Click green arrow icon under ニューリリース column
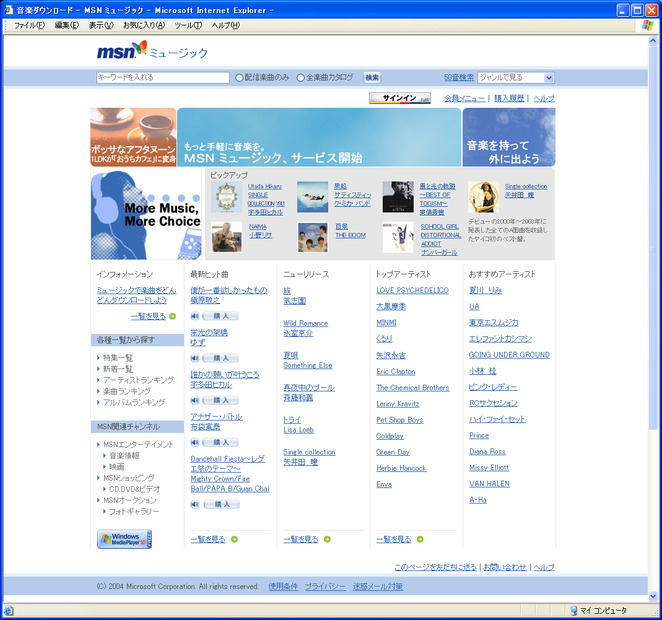 (x=327, y=539)
